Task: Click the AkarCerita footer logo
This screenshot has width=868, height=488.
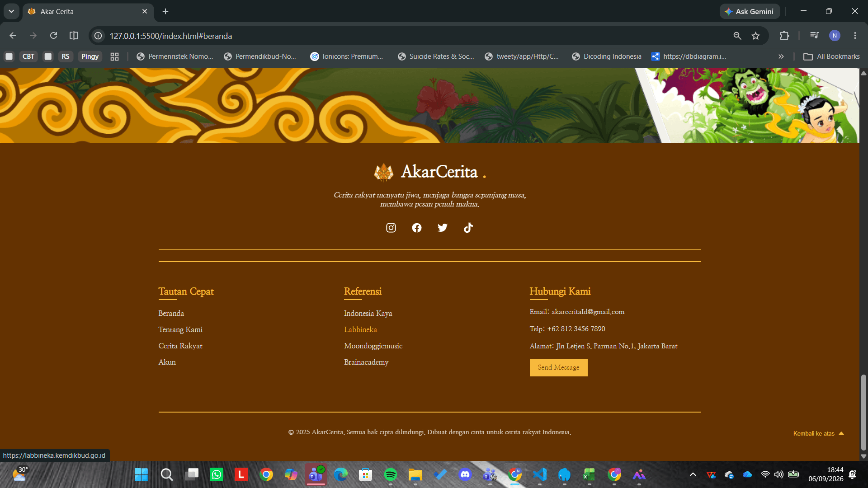Action: click(x=429, y=172)
